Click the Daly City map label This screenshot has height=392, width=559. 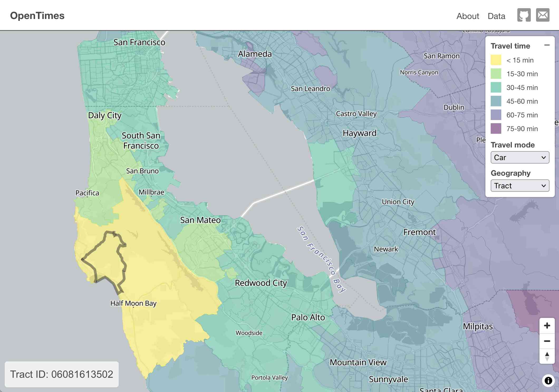click(105, 116)
